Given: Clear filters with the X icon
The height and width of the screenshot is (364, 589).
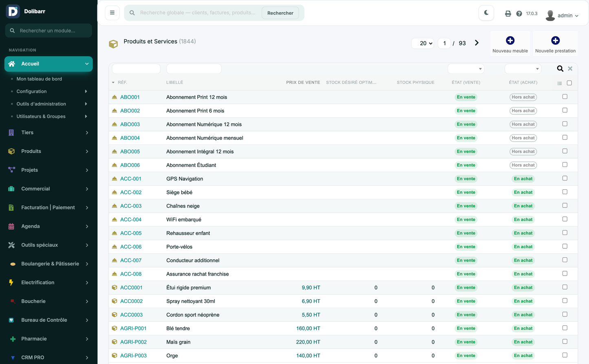Looking at the screenshot, I should click(x=570, y=69).
